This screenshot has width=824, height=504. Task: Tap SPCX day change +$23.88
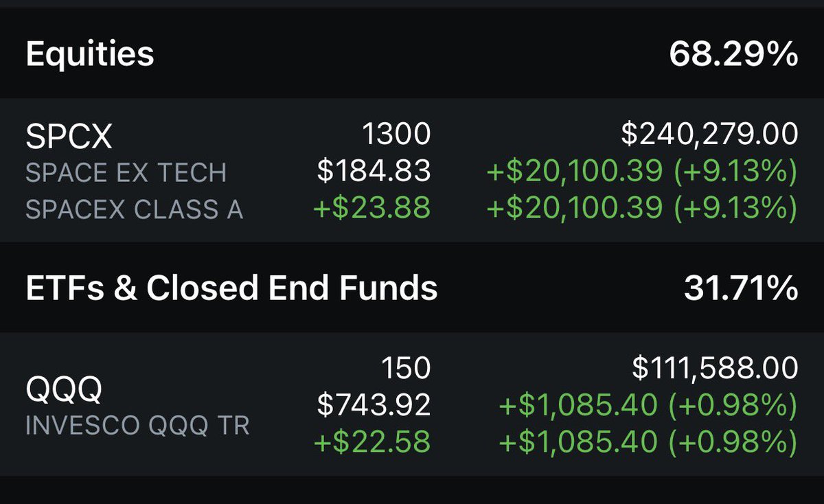[x=372, y=208]
